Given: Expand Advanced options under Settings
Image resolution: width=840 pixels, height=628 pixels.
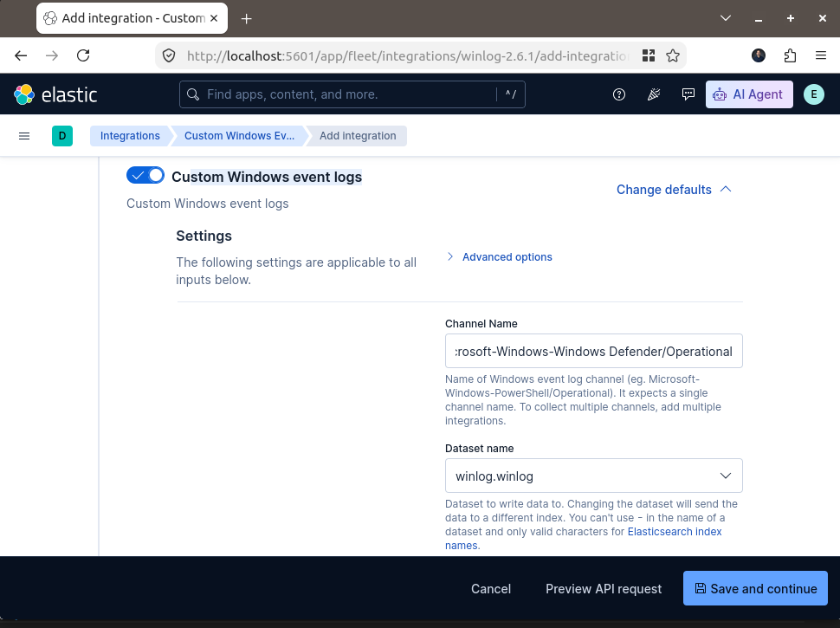Looking at the screenshot, I should click(500, 257).
